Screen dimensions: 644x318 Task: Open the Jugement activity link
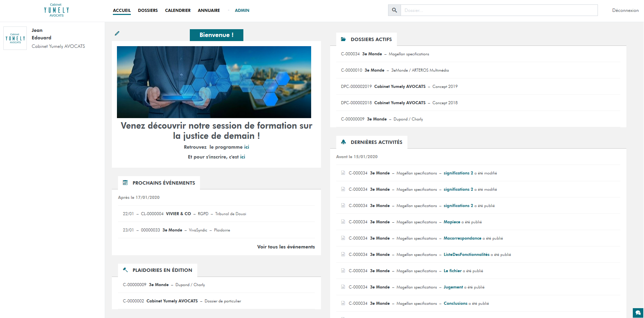[453, 287]
